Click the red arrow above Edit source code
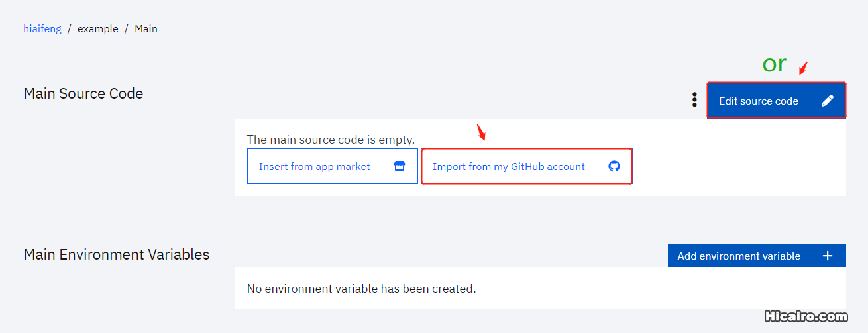This screenshot has height=333, width=868. [803, 68]
